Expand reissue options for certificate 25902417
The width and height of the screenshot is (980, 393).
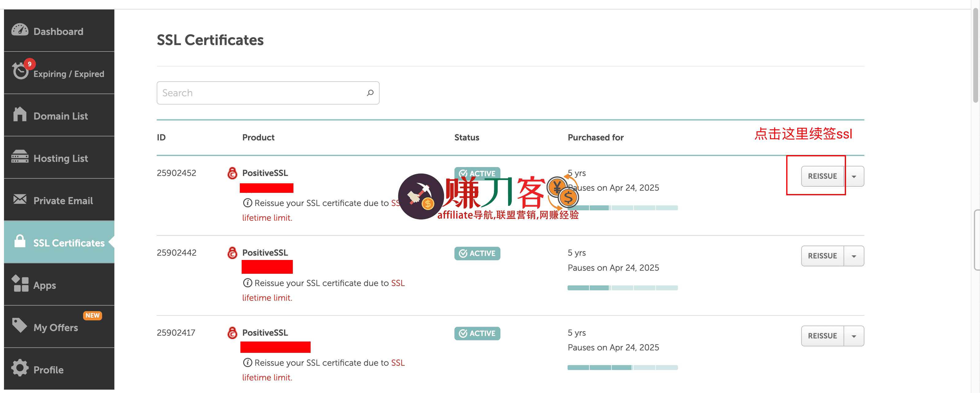click(x=854, y=336)
